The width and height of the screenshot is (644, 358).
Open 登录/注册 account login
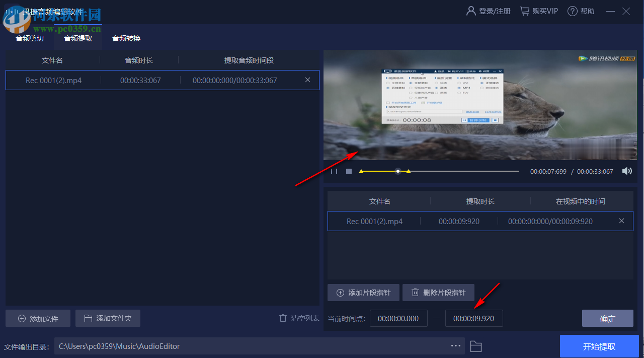(x=489, y=11)
